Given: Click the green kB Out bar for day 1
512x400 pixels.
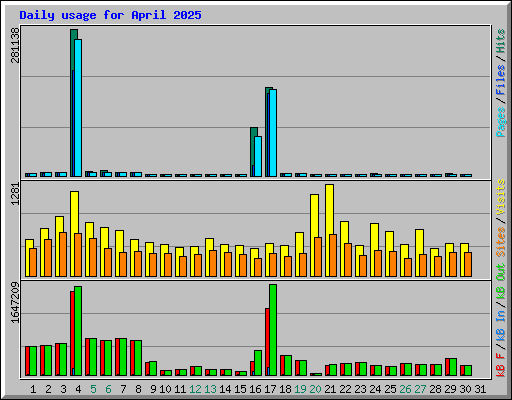Looking at the screenshot, I should 33,361.
